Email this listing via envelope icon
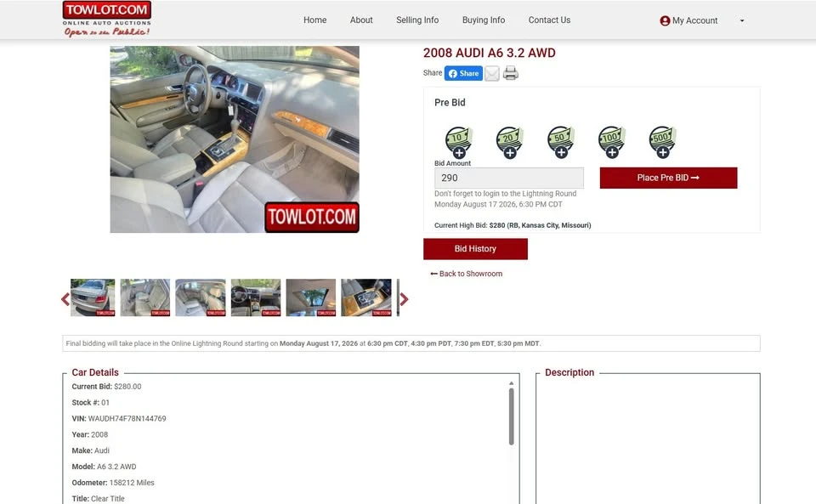The image size is (816, 504). pos(492,73)
